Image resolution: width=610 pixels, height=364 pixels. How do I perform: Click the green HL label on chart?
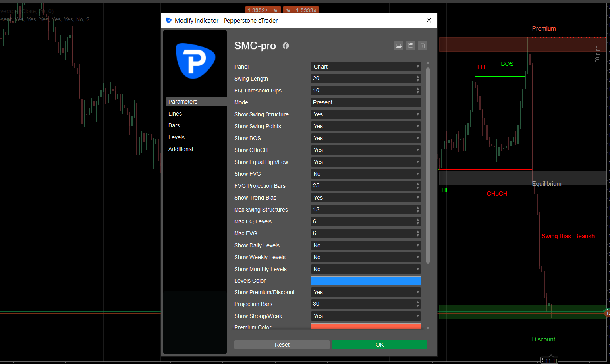point(445,190)
